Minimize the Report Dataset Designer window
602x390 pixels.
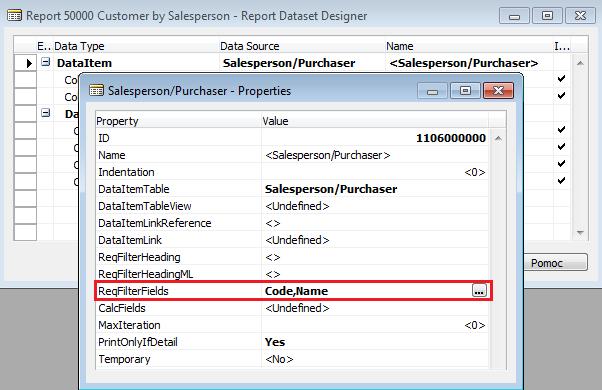click(514, 16)
